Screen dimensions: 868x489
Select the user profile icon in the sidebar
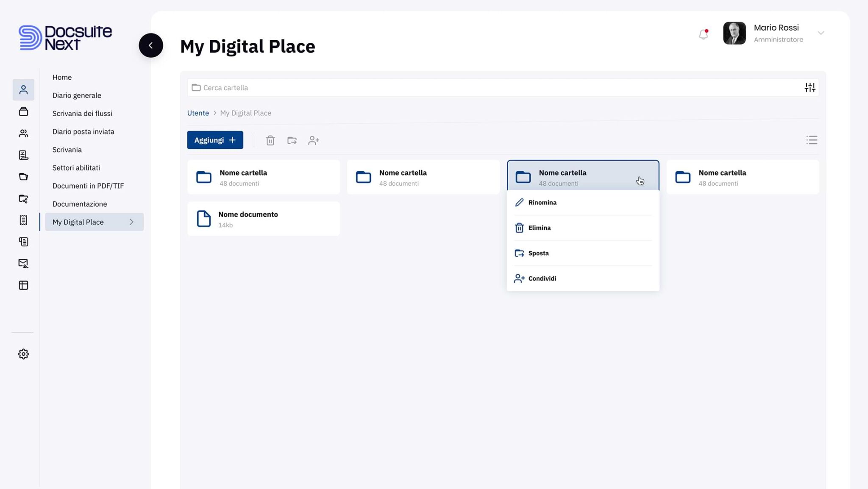point(23,89)
